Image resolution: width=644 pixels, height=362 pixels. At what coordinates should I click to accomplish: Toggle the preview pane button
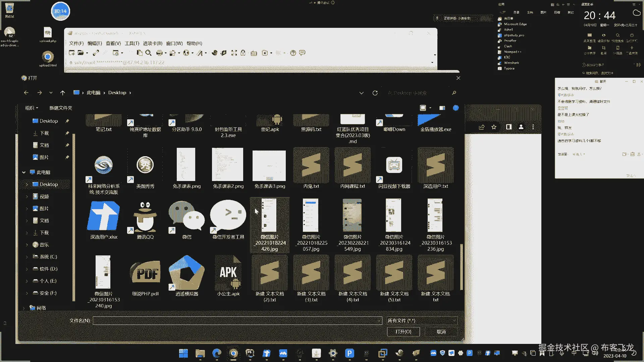(442, 108)
